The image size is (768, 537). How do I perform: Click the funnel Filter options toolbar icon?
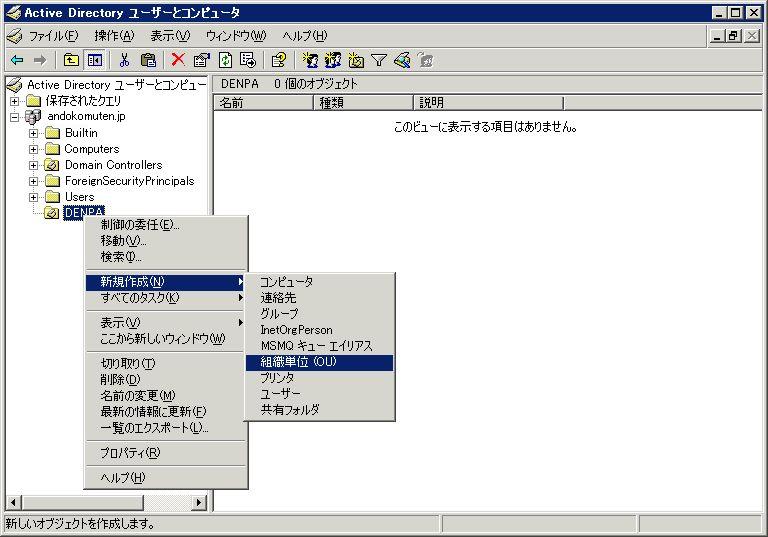pos(379,60)
